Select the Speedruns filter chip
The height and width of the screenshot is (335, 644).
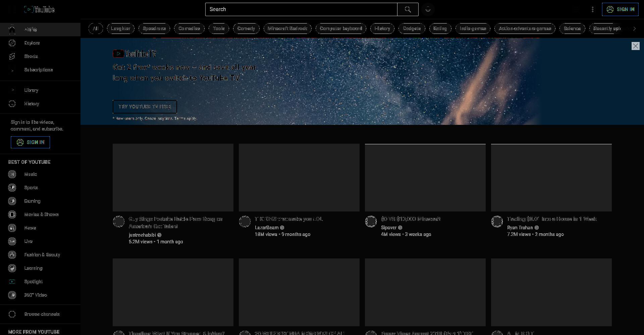point(154,29)
